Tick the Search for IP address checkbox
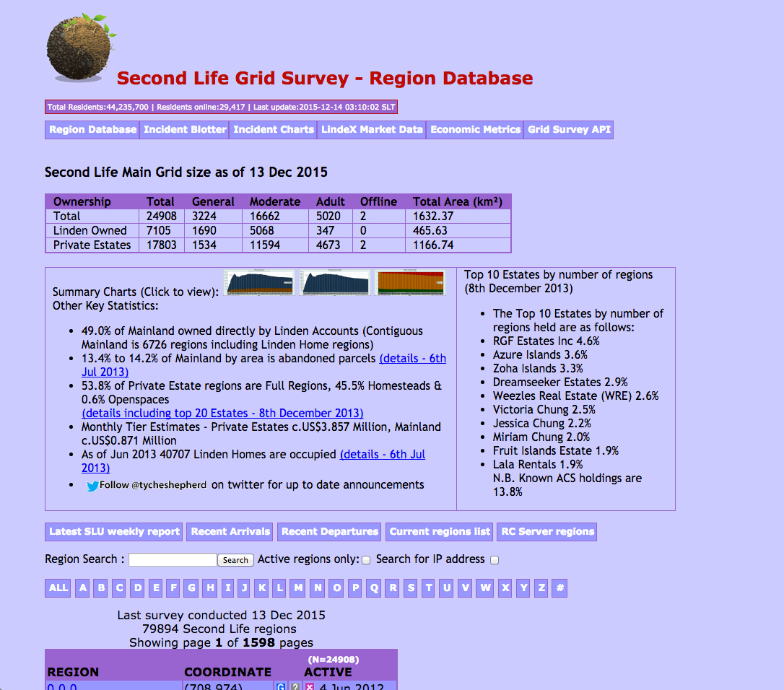 tap(495, 560)
